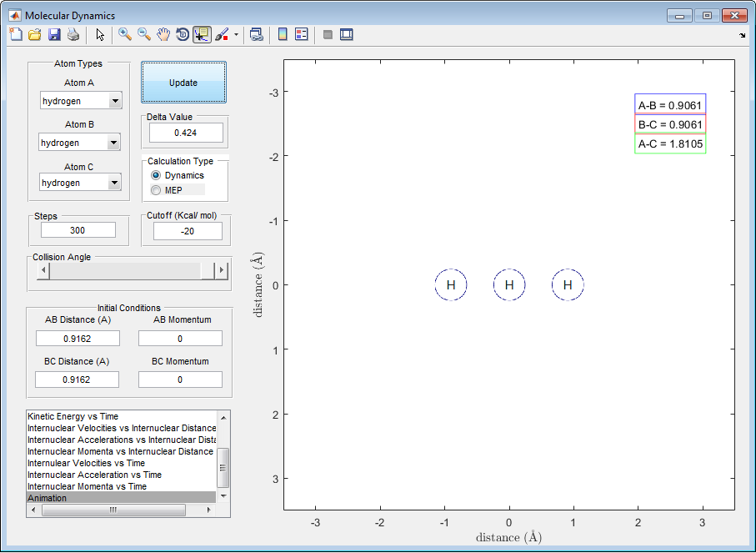Screen dimensions: 756x553
Task: Toggle the Data Cursor tool
Action: (x=202, y=34)
